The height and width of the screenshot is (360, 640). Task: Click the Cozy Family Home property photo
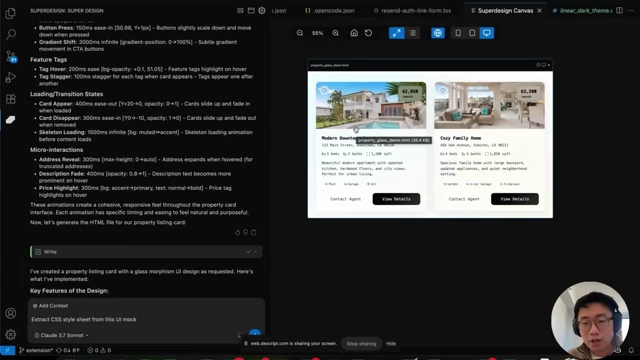pyautogui.click(x=489, y=105)
